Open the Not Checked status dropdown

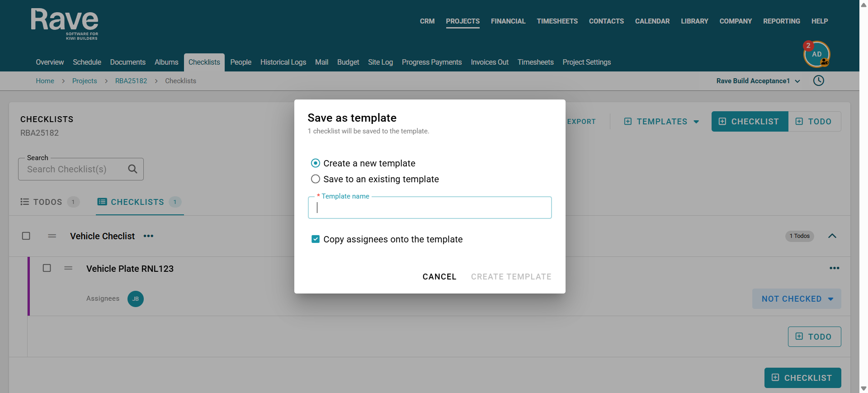tap(797, 299)
